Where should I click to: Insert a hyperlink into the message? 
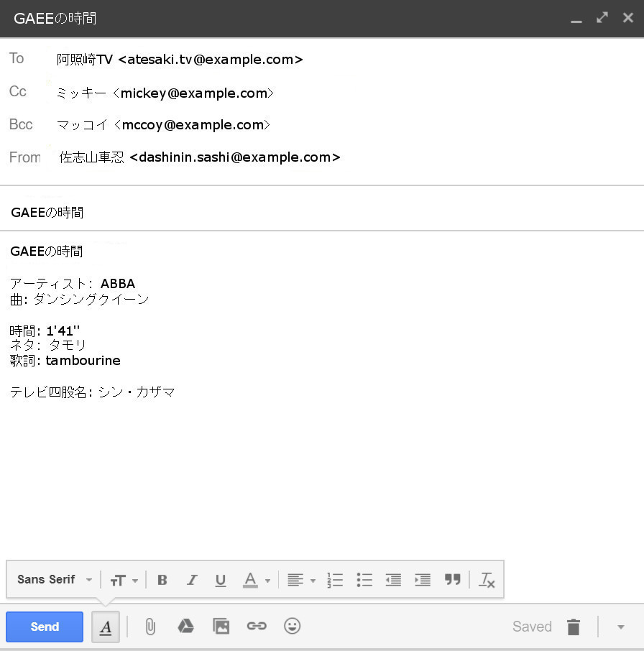257,626
